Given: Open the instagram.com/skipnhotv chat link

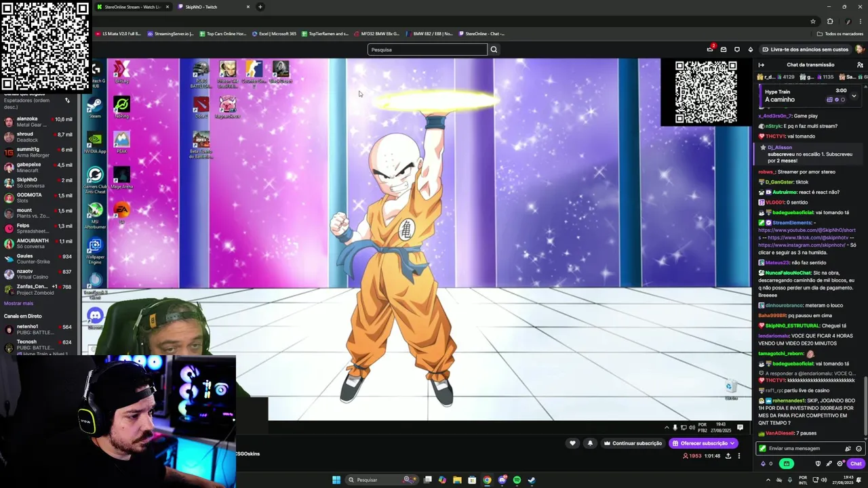Looking at the screenshot, I should click(802, 245).
